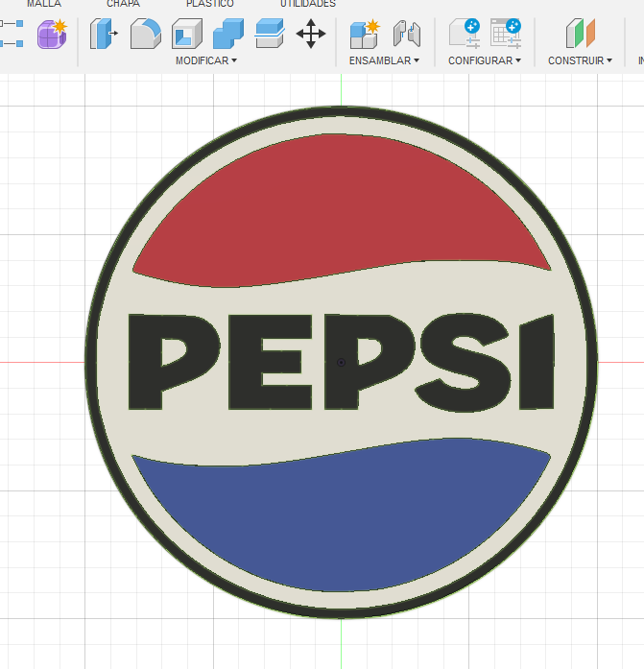Viewport: 644px width, 669px height.
Task: Click the Joint tool icon
Action: tap(407, 34)
